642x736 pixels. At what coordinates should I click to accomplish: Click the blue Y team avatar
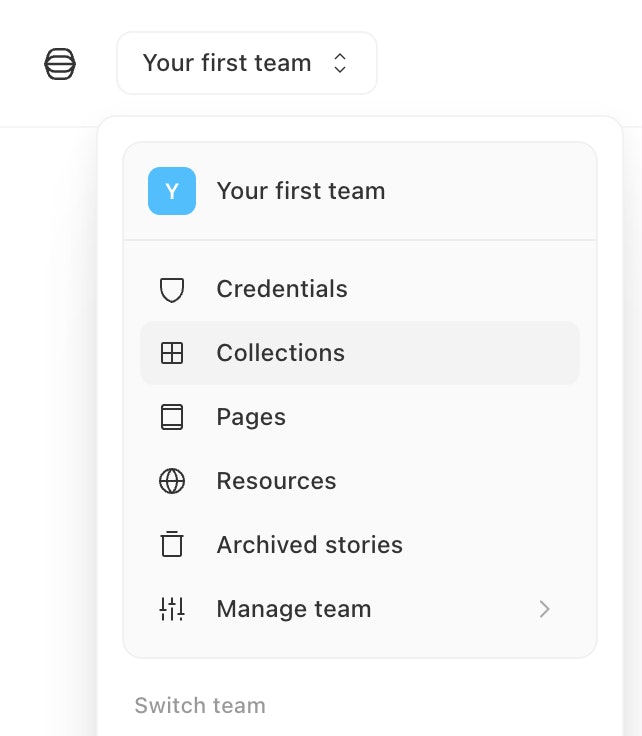coord(172,191)
